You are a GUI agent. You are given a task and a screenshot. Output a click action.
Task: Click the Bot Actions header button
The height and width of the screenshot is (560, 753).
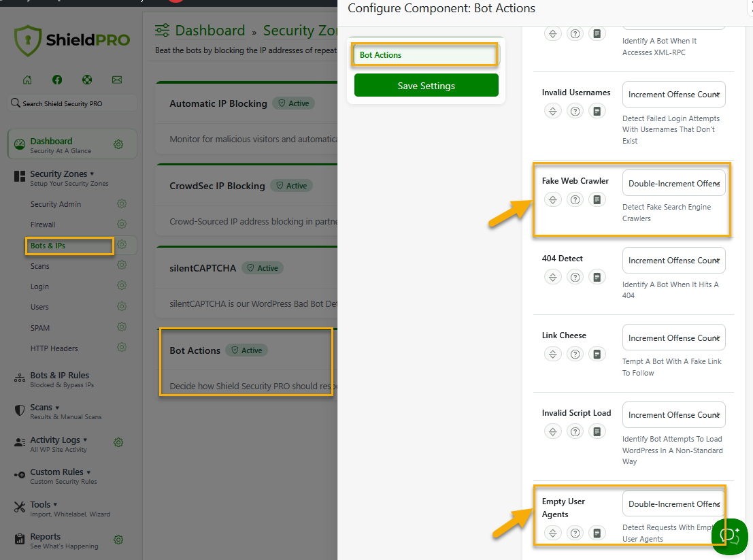pos(424,54)
